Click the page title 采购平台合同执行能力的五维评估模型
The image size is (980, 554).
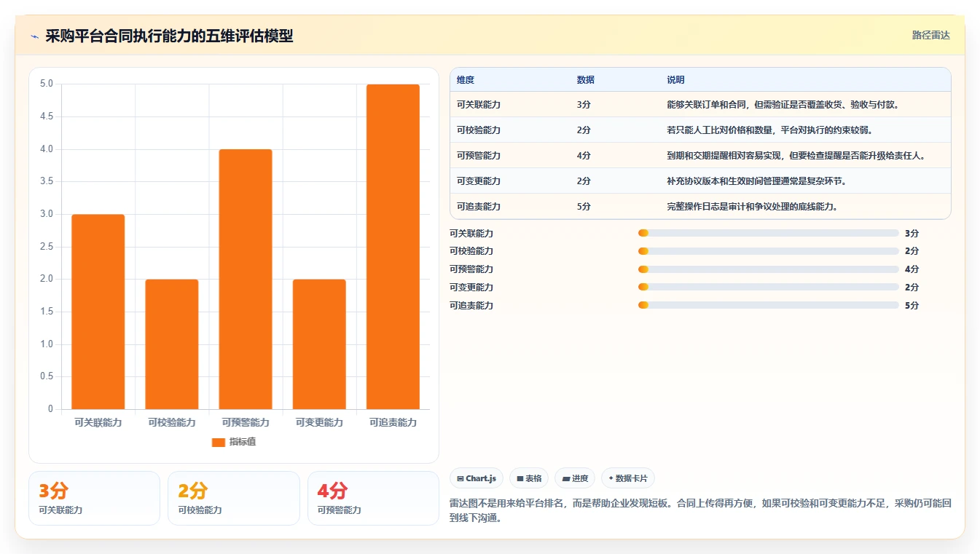[x=169, y=36]
